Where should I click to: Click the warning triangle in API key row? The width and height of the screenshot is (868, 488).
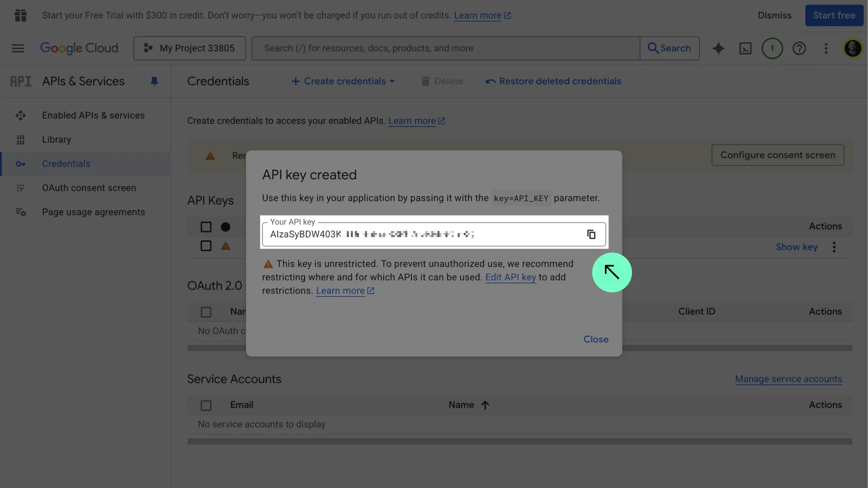226,246
